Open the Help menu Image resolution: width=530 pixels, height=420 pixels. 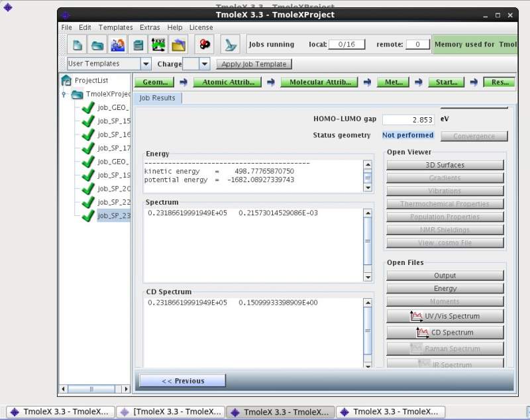175,27
